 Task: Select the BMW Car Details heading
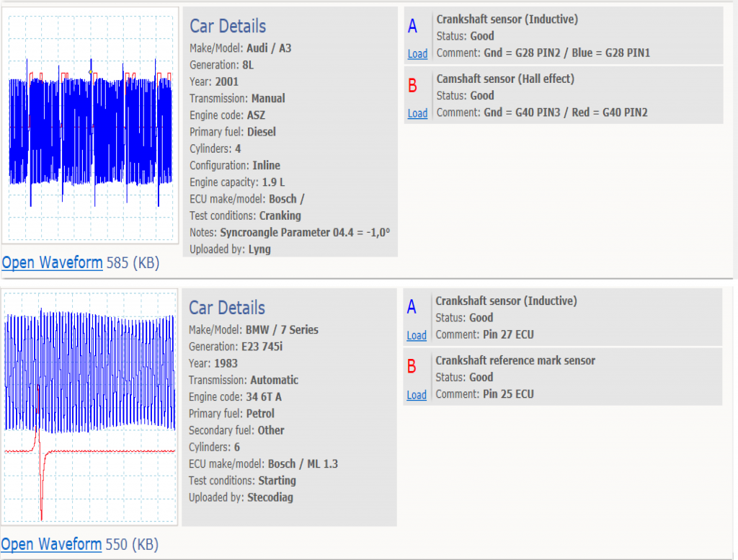click(x=227, y=308)
